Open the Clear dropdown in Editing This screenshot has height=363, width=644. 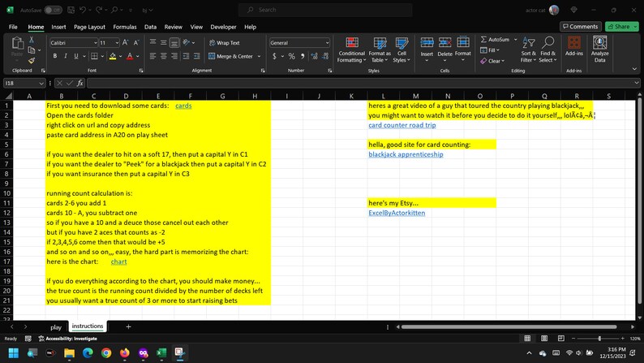(x=492, y=61)
